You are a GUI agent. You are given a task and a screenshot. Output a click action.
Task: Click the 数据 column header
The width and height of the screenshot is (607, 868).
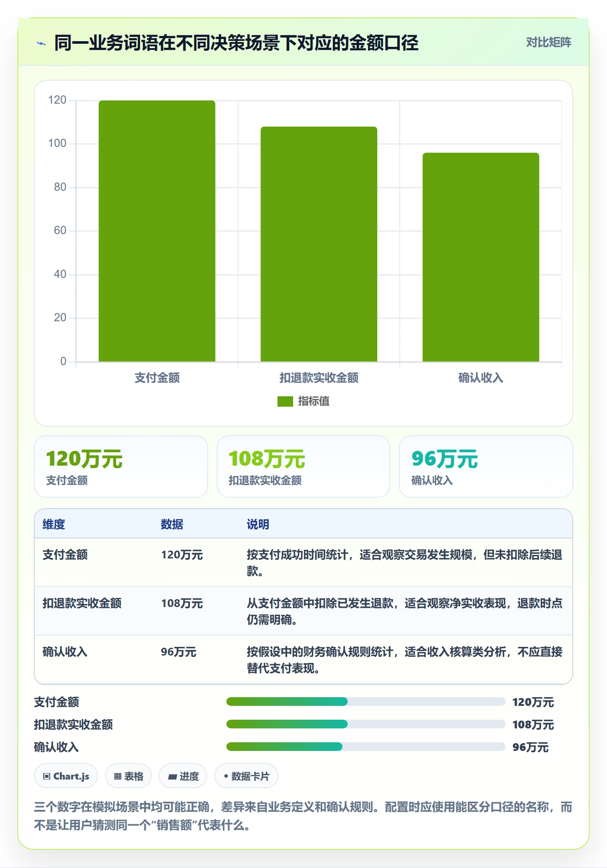pos(172,524)
